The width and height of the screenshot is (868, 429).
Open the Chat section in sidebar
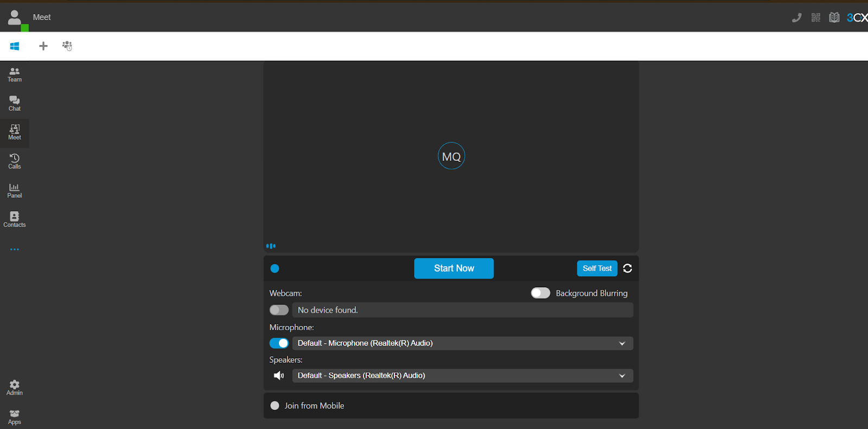[15, 104]
